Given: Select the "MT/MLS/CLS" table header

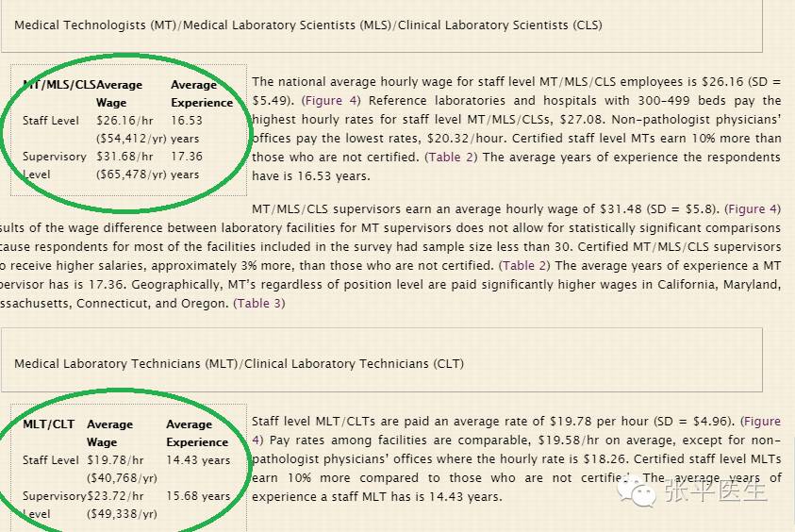Looking at the screenshot, I should [x=59, y=85].
